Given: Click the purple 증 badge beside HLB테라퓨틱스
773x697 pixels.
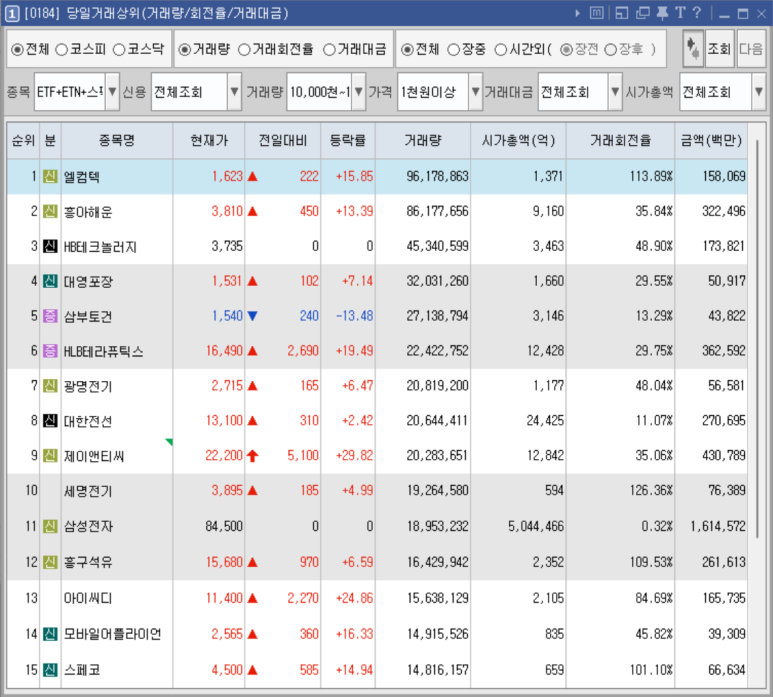Looking at the screenshot, I should pos(50,350).
